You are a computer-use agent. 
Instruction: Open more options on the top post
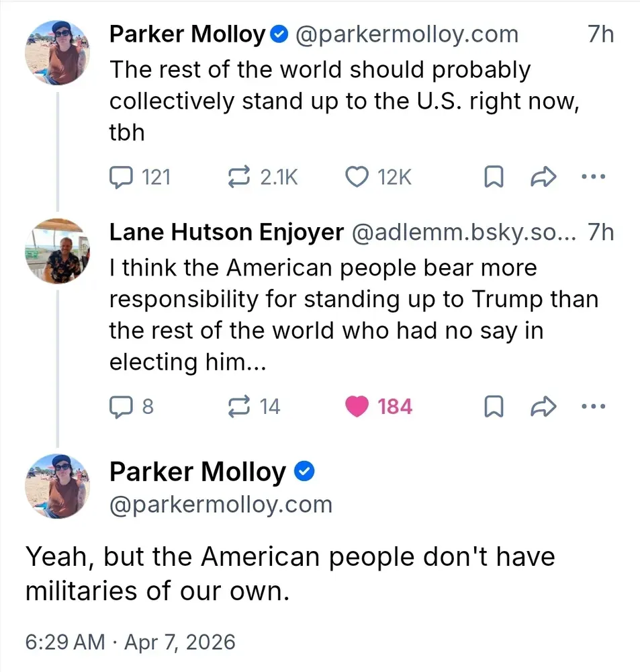point(593,177)
